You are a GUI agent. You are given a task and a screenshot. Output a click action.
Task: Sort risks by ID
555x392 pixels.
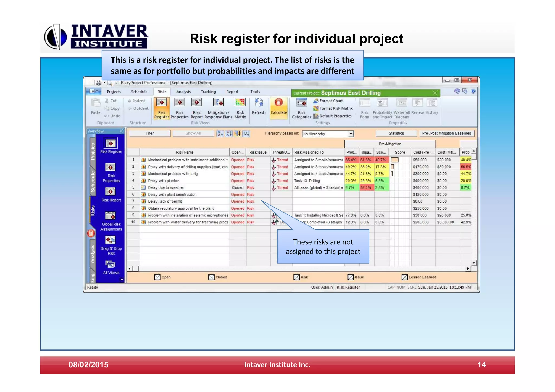(246, 133)
